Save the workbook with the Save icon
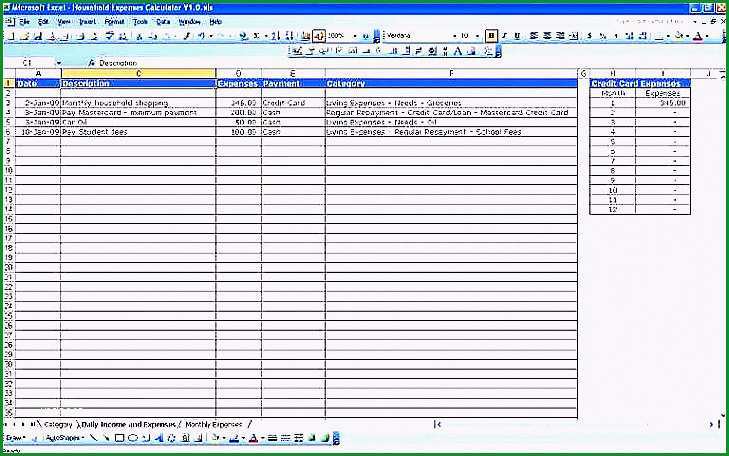729x456 pixels. click(38, 36)
